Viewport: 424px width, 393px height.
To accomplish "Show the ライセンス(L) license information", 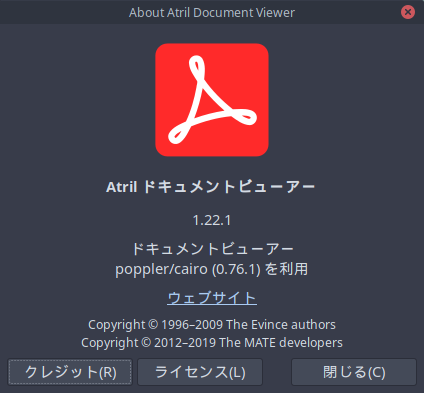I will pyautogui.click(x=200, y=372).
